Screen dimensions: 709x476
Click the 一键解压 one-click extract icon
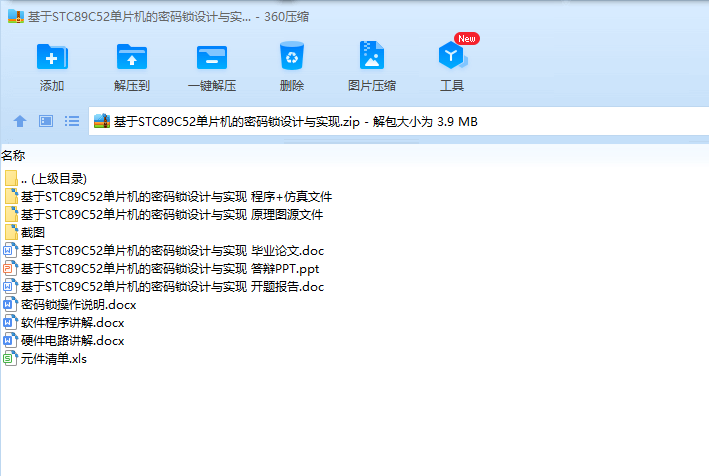click(212, 57)
